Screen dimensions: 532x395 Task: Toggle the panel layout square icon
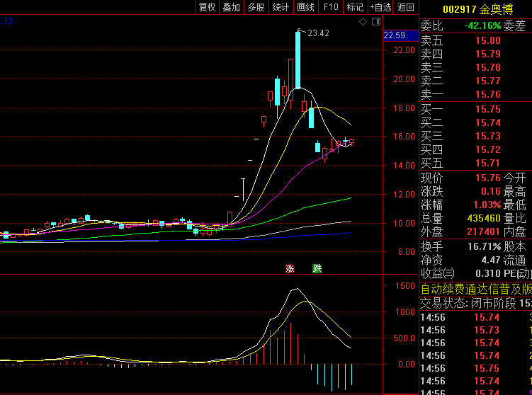(x=374, y=23)
